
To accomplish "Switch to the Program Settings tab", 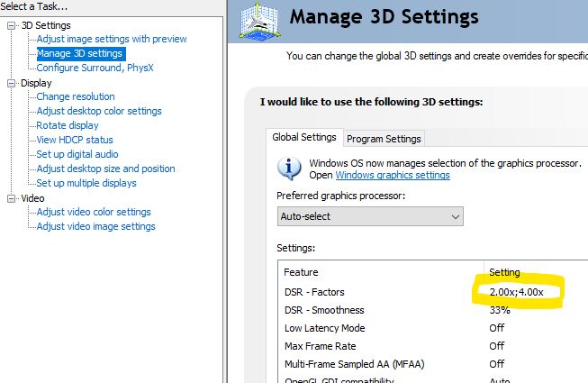I will 384,139.
